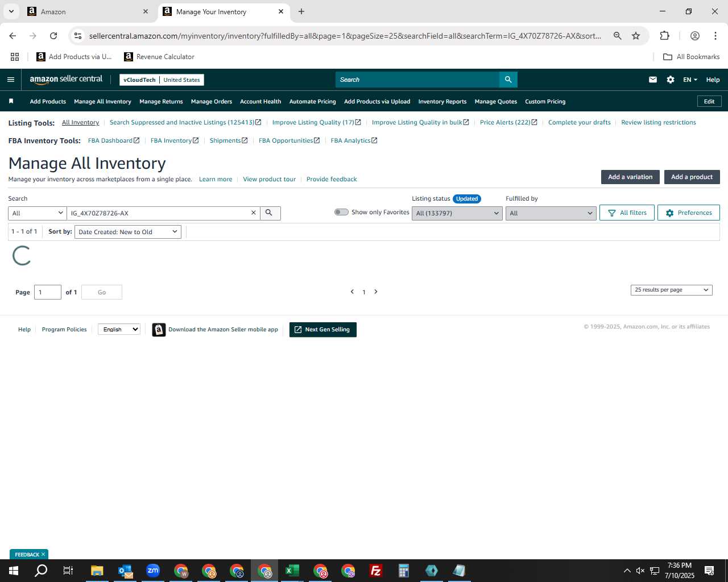Go to previous results page arrow

click(352, 292)
